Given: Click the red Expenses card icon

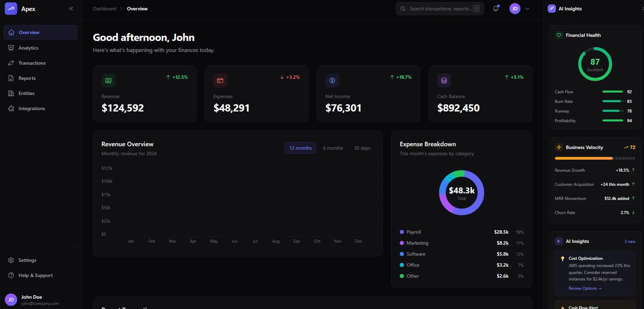Looking at the screenshot, I should (x=220, y=80).
